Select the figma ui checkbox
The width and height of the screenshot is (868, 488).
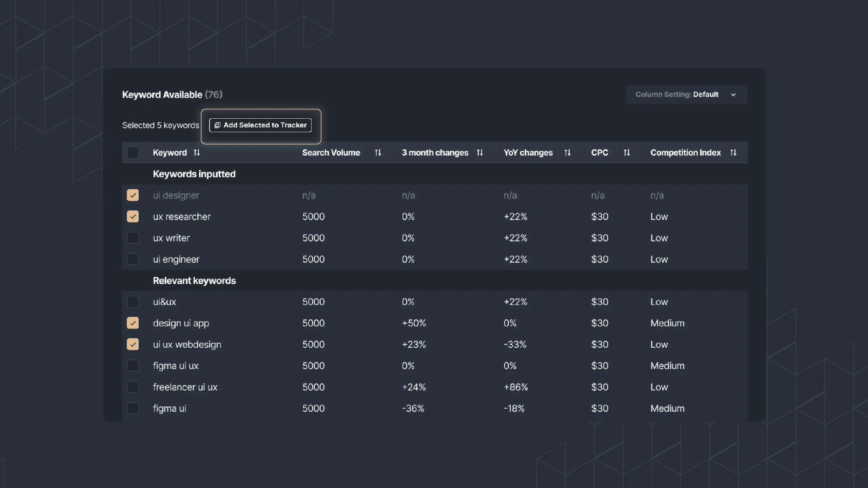[x=133, y=408]
